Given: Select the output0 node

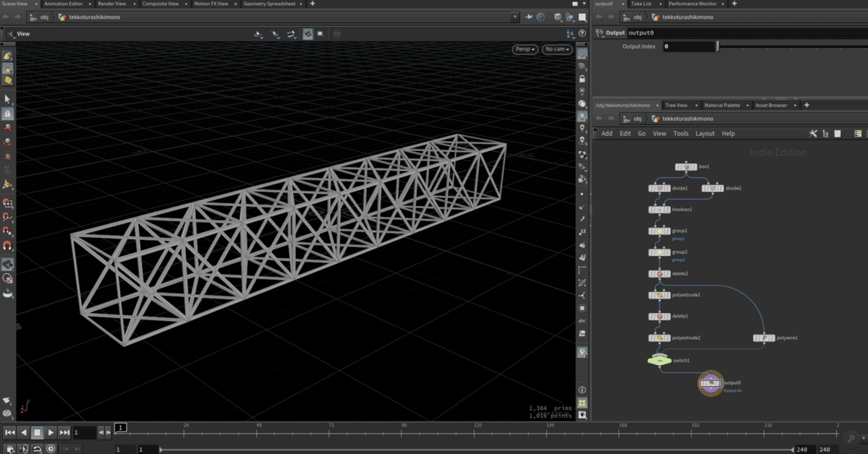Looking at the screenshot, I should 711,383.
